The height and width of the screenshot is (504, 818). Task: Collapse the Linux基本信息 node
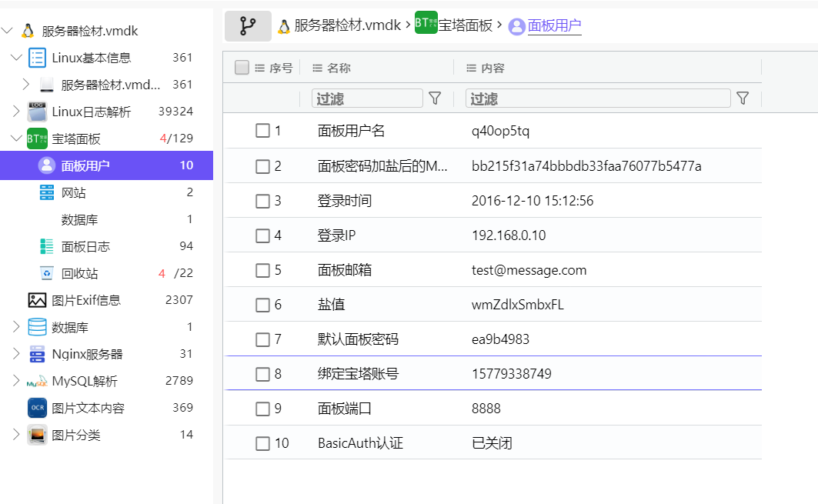tap(16, 57)
